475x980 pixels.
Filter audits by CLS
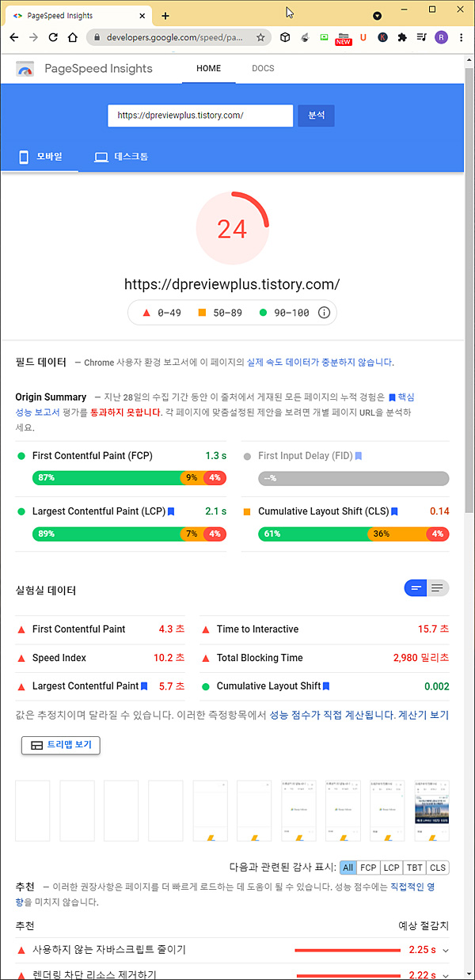(438, 868)
